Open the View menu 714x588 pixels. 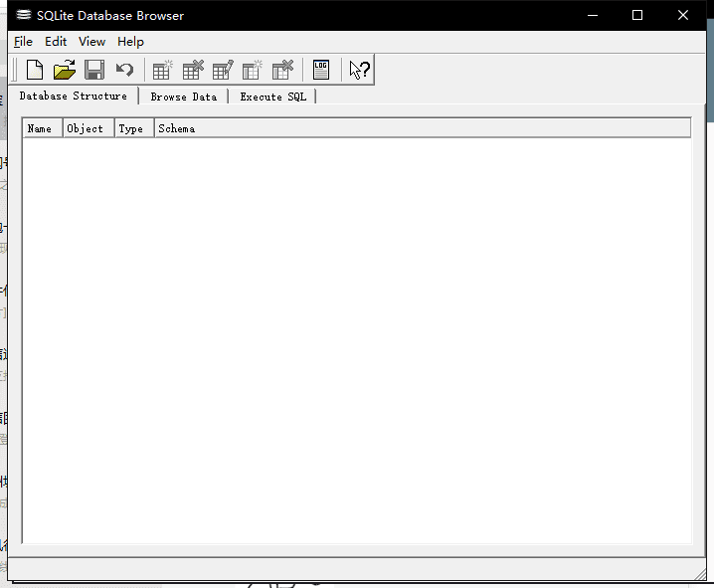[91, 42]
